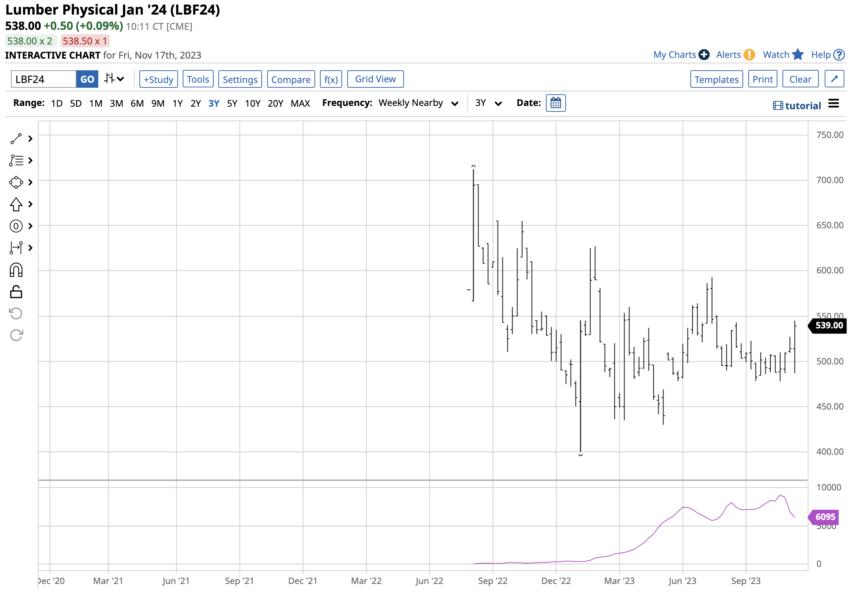
Task: Expand the shapes tool flyout arrow
Action: (x=28, y=182)
